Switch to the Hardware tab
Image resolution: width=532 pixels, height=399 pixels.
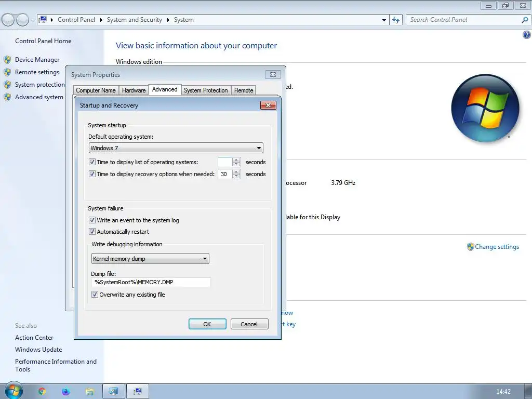[x=134, y=90]
